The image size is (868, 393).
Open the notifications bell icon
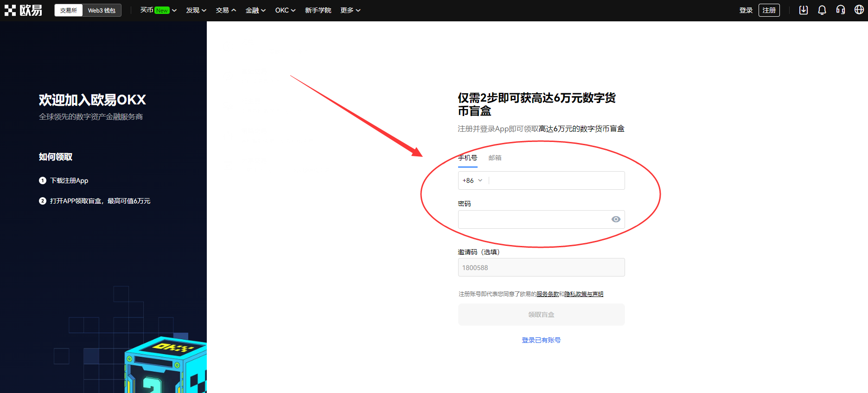coord(822,10)
